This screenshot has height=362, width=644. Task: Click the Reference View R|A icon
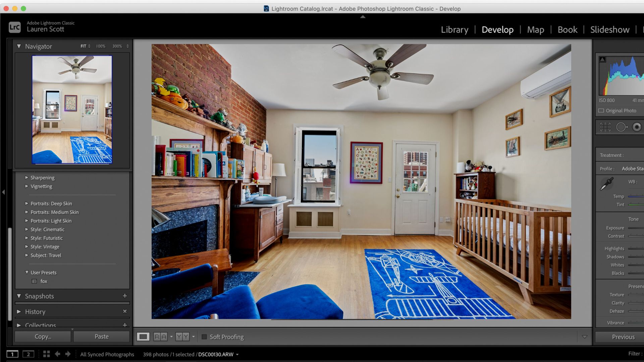[160, 337]
